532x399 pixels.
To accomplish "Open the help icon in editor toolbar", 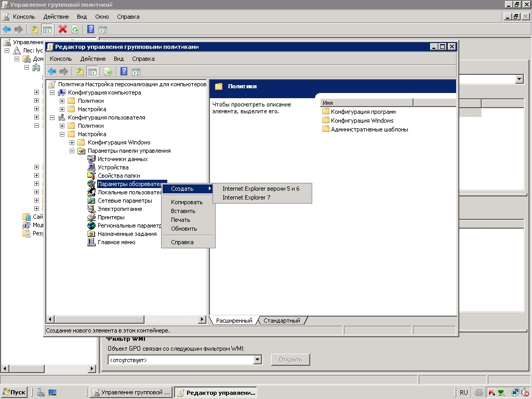I will coord(124,72).
